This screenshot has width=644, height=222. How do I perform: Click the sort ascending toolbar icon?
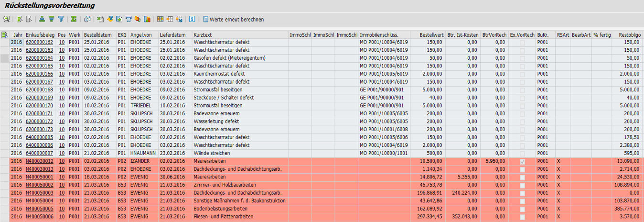click(42, 19)
